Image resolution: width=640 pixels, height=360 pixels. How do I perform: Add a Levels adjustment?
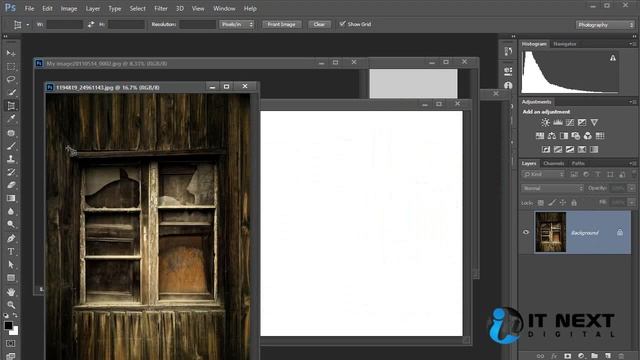tap(558, 122)
